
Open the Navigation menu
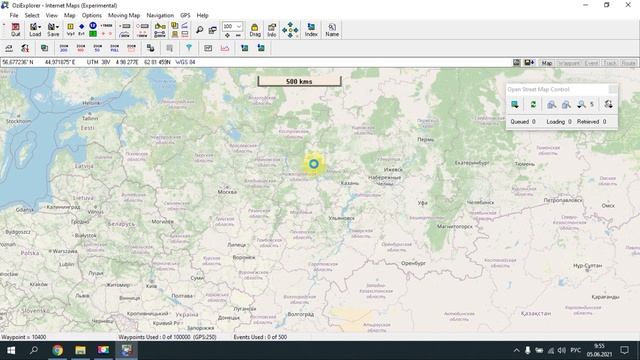pos(160,15)
